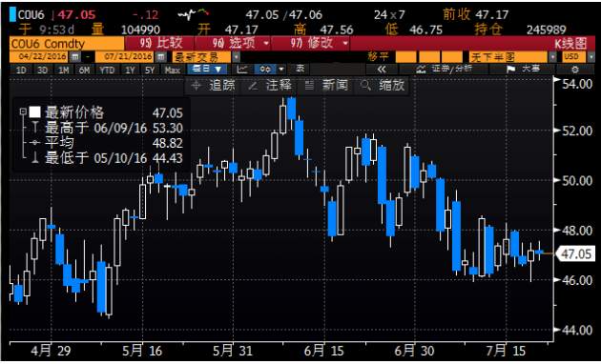
Task: Click the white 最新价格 series color swatch
Action: tap(35, 112)
